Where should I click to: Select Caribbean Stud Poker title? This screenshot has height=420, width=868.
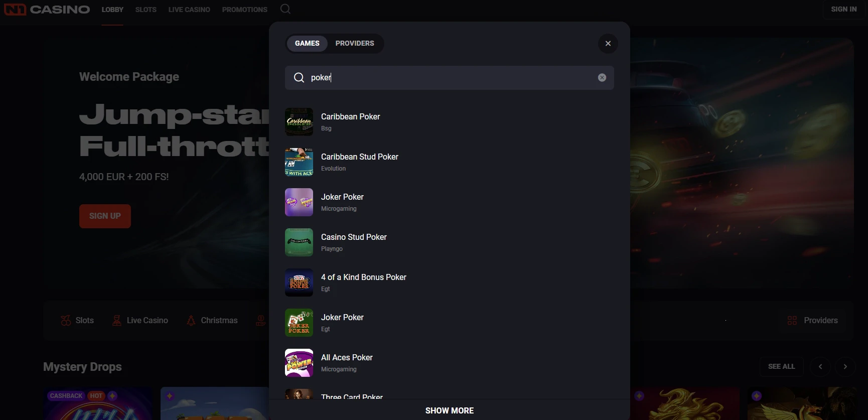(x=360, y=157)
